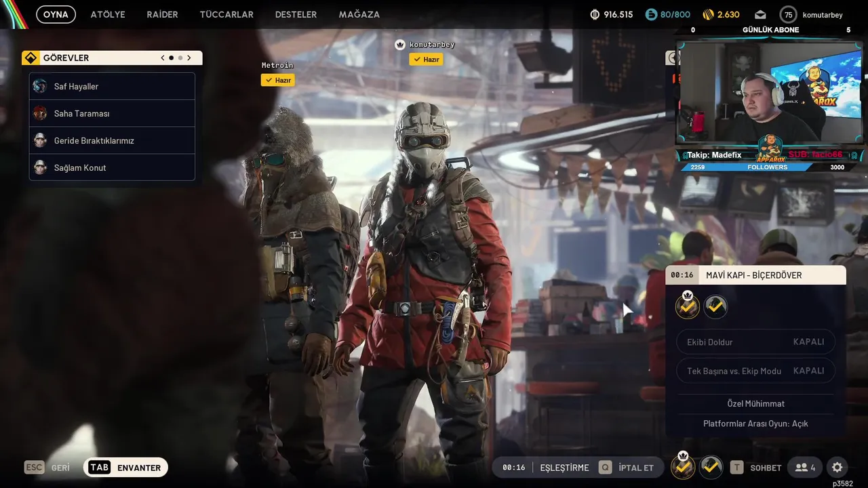
Task: Click the Geride Bıraktıklarımız quest giver portrait
Action: point(40,140)
